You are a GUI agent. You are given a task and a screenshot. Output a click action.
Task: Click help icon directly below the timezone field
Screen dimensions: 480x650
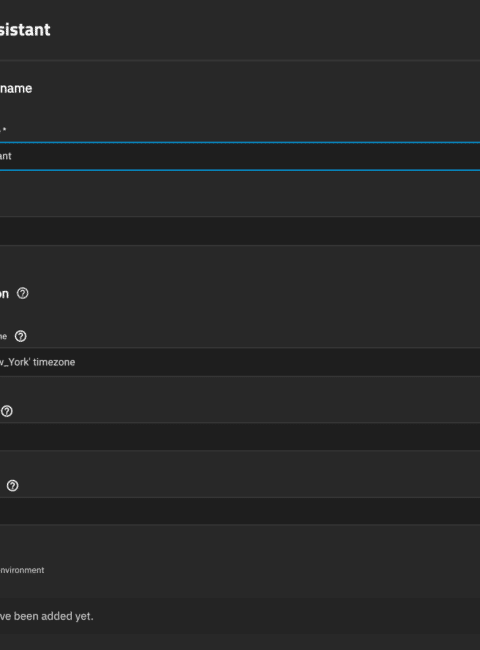[7, 411]
